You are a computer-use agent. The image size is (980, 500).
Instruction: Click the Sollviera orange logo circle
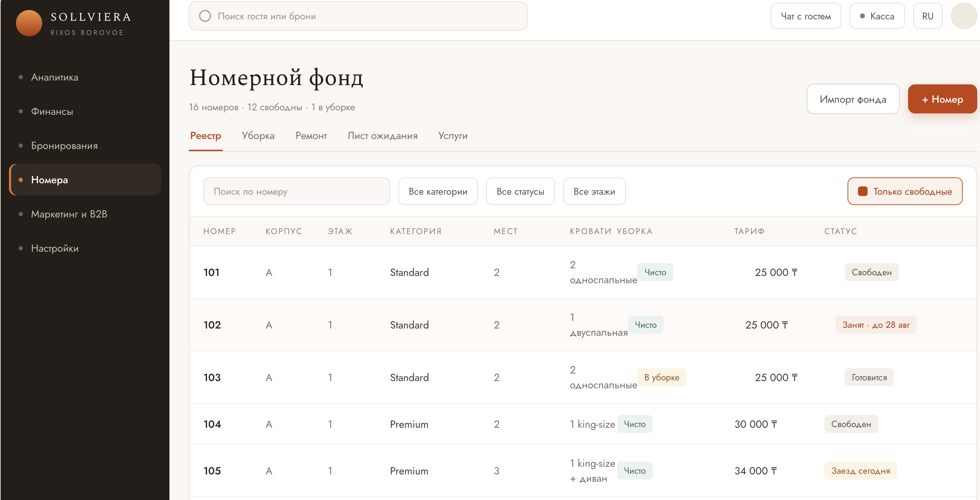[29, 23]
